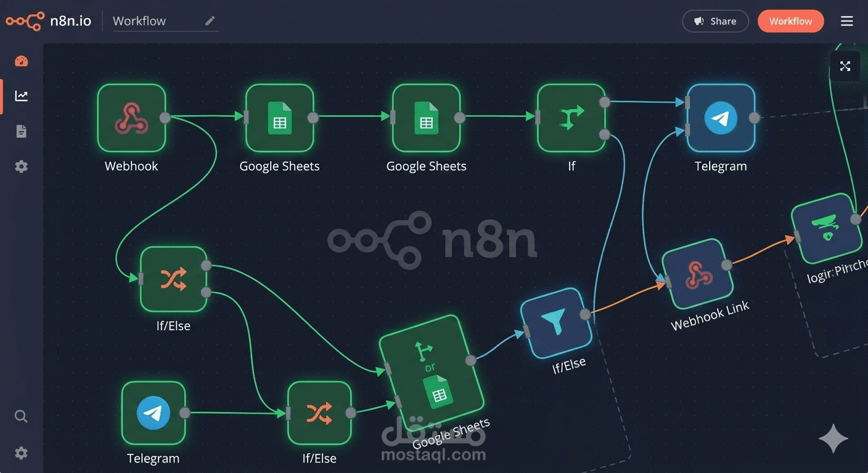Select the If node

(571, 117)
